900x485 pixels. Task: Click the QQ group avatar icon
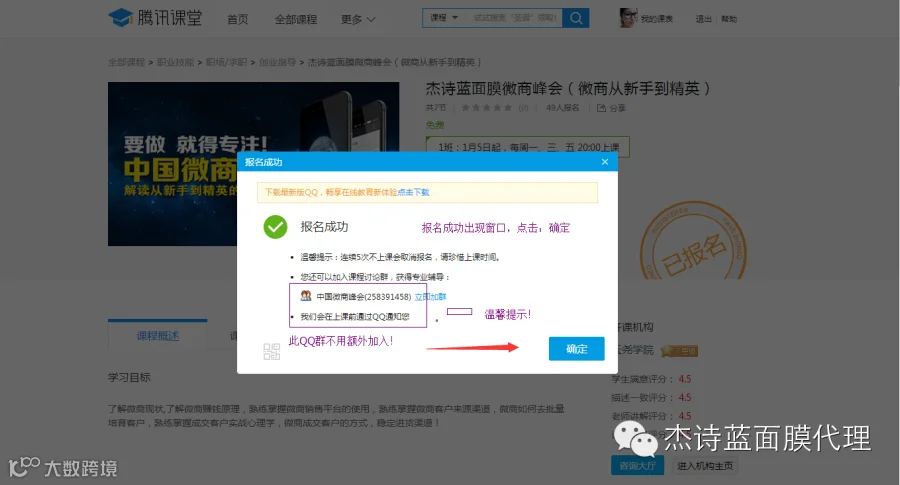click(x=306, y=296)
